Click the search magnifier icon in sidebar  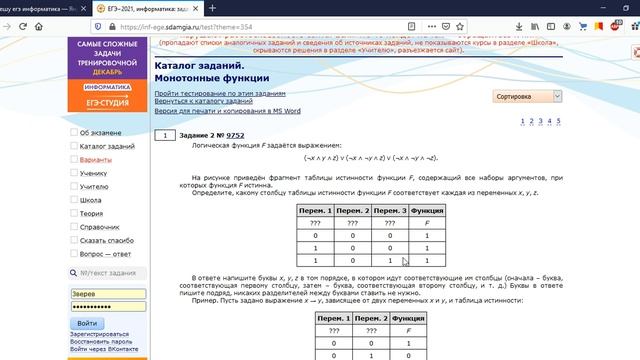[73, 273]
